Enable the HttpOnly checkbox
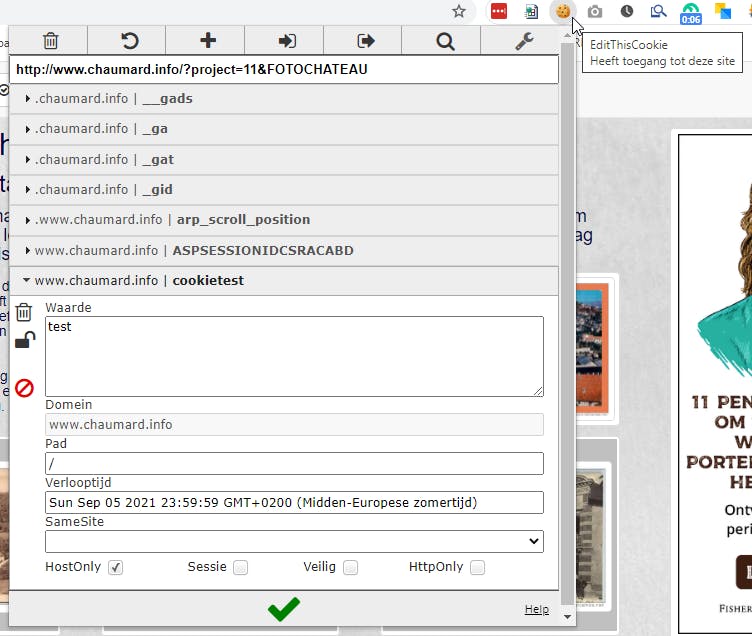 tap(477, 567)
